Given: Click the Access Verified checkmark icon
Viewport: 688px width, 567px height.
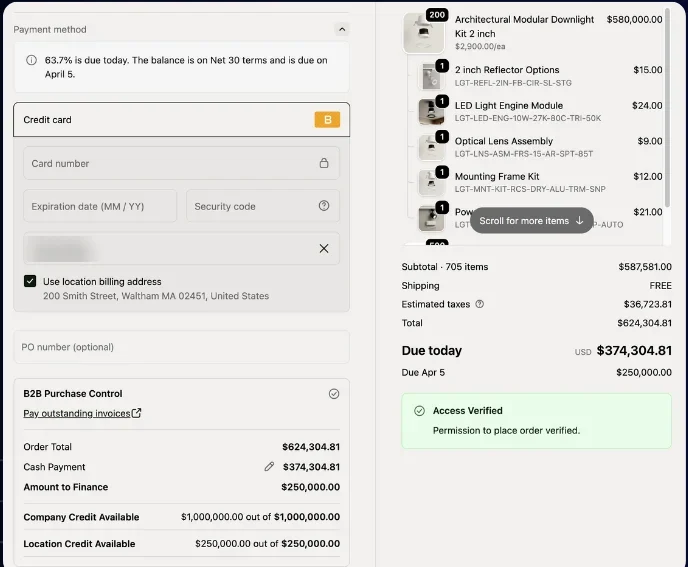Looking at the screenshot, I should tap(419, 411).
